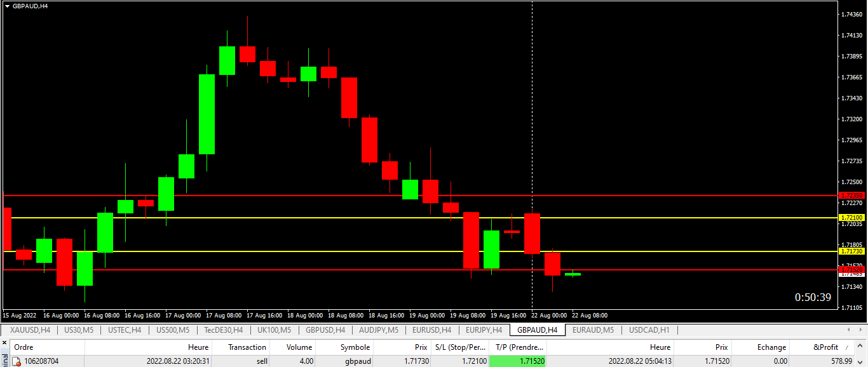Open the EURAUD,M5 chart tab

pyautogui.click(x=593, y=330)
